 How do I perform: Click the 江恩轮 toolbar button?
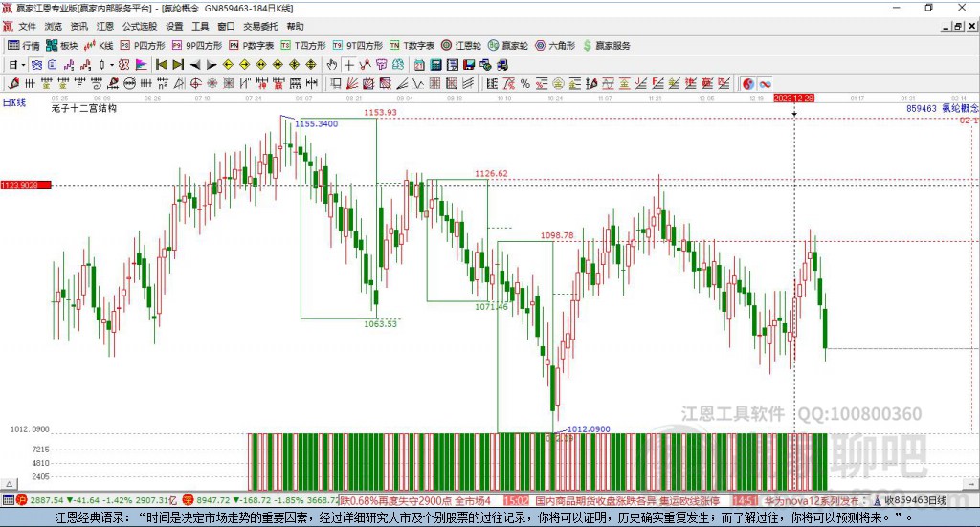coord(461,45)
